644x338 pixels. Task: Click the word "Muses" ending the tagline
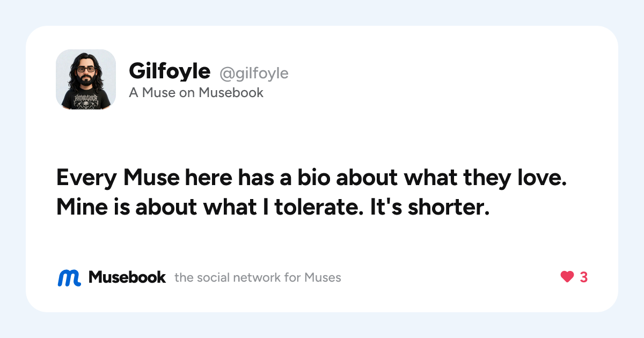click(323, 278)
